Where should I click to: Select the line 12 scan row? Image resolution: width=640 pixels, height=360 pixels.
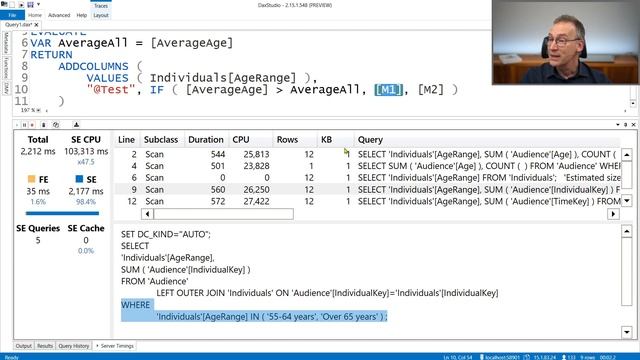click(367, 201)
